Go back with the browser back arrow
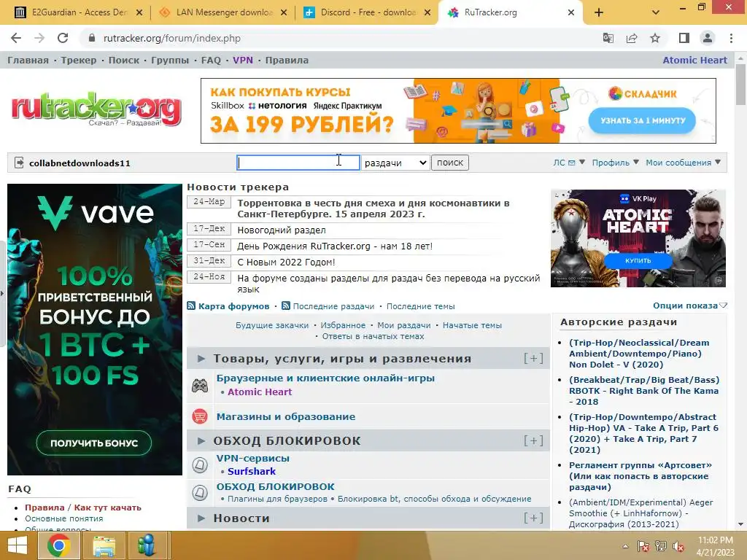Screen dimensions: 747x560 16,38
